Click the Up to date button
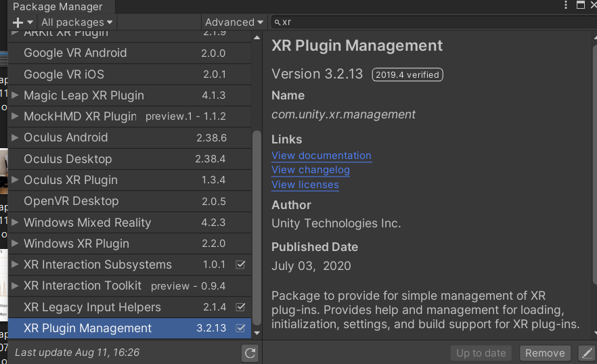The height and width of the screenshot is (364, 597). [x=481, y=353]
